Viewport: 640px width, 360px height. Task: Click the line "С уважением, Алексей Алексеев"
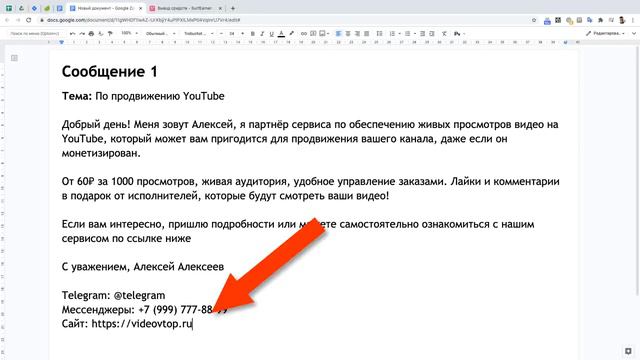(143, 267)
